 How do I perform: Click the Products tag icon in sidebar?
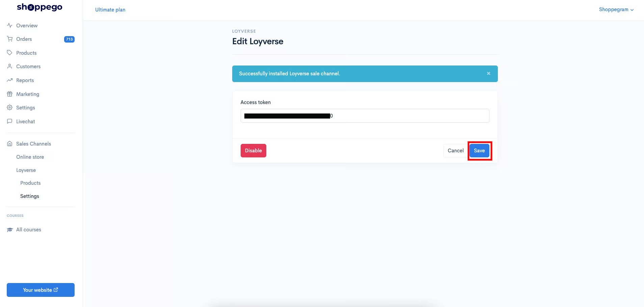[x=9, y=53]
